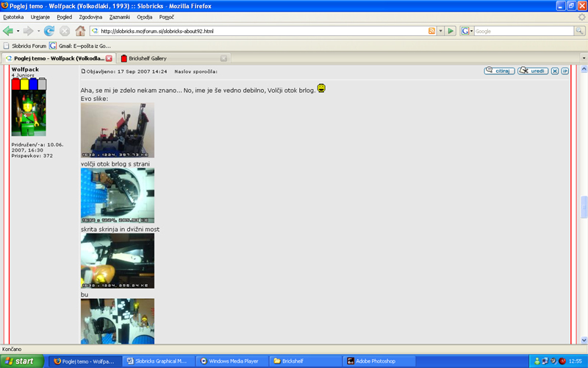Click the post document icon before Objavljeno
The image size is (588, 368).
tap(83, 71)
